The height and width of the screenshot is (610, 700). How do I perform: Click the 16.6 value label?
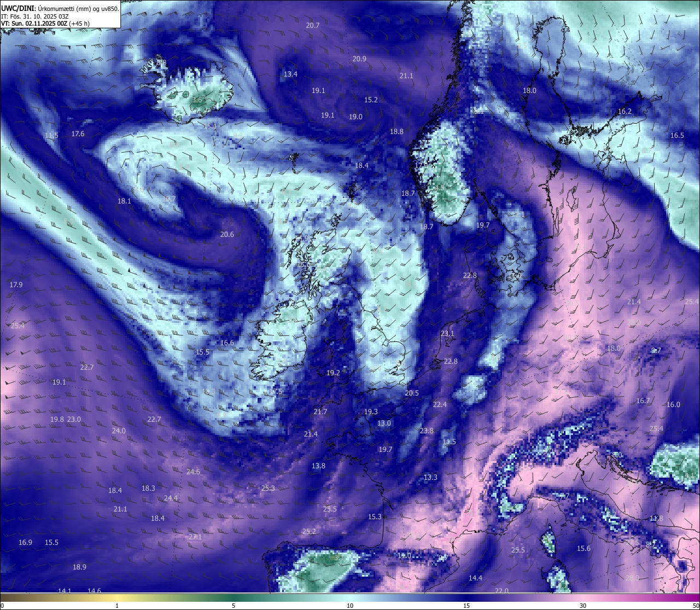(x=227, y=343)
